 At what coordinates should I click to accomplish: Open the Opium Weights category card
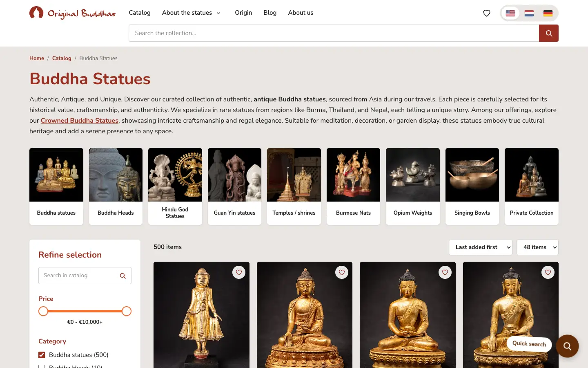pos(413,186)
